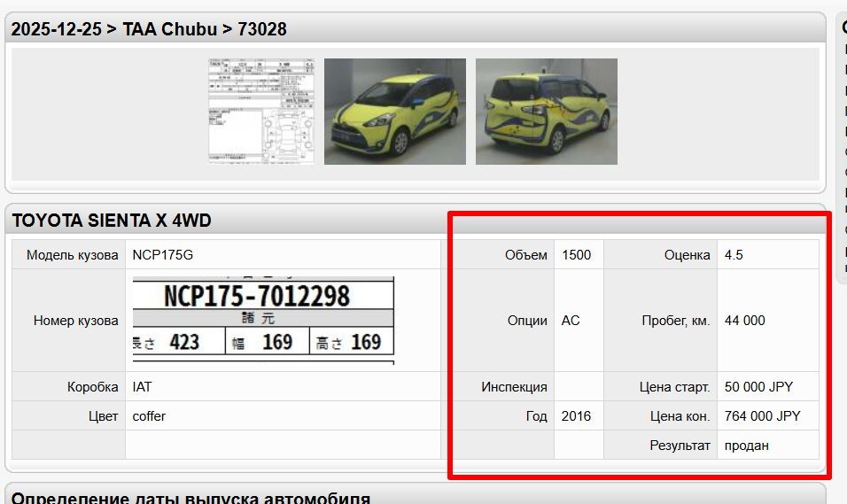847x504 pixels.
Task: Select the engine volume value '1500'
Action: (577, 255)
